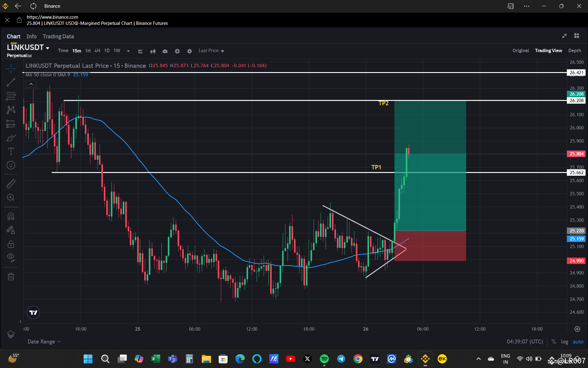The image size is (588, 368).
Task: Expand more time intervals dropdown
Action: tap(128, 51)
